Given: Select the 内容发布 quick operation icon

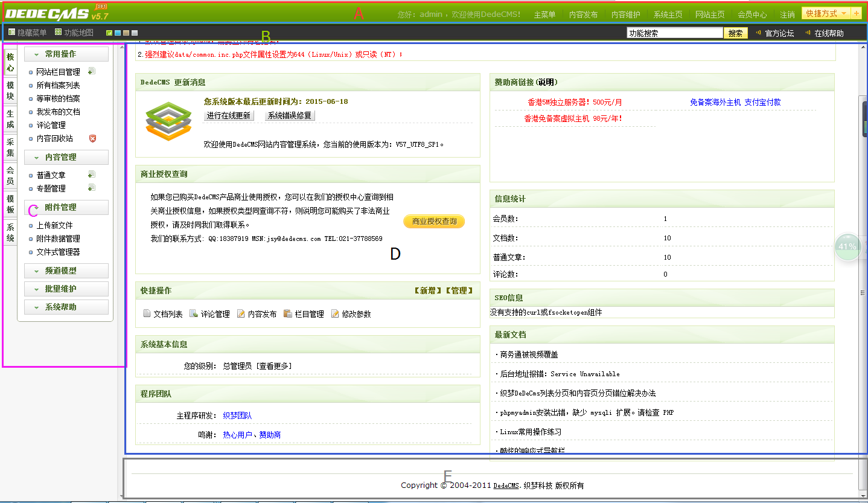Looking at the screenshot, I should (242, 312).
